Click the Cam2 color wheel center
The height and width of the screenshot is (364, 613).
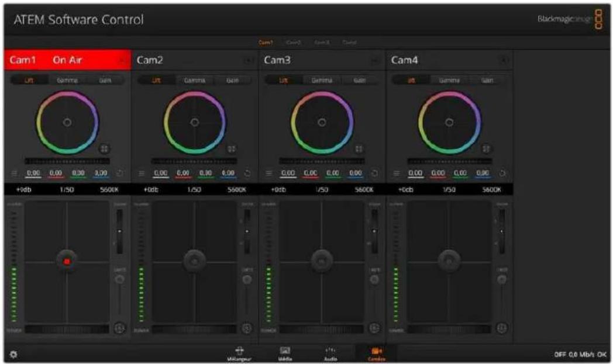pyautogui.click(x=195, y=122)
